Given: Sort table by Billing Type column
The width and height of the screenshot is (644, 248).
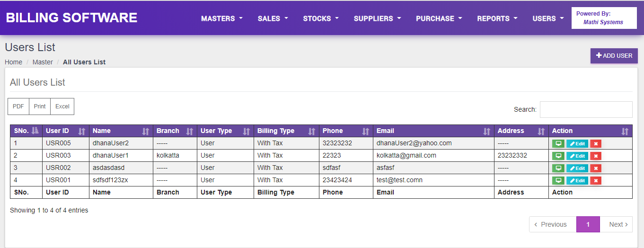Looking at the screenshot, I should [286, 131].
